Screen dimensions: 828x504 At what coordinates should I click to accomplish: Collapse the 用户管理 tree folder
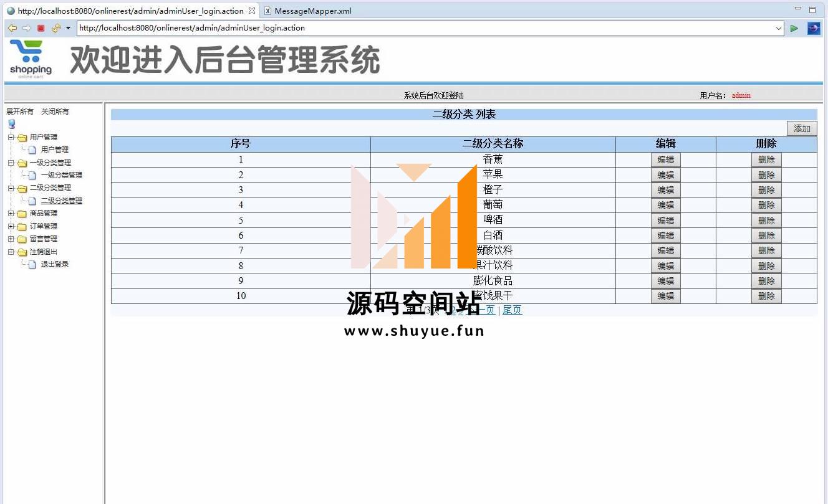pos(11,137)
